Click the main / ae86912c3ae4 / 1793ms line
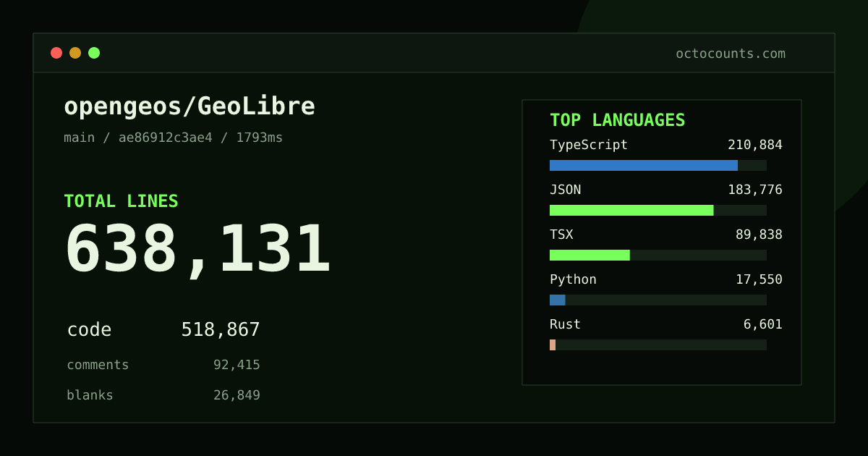 (x=174, y=138)
